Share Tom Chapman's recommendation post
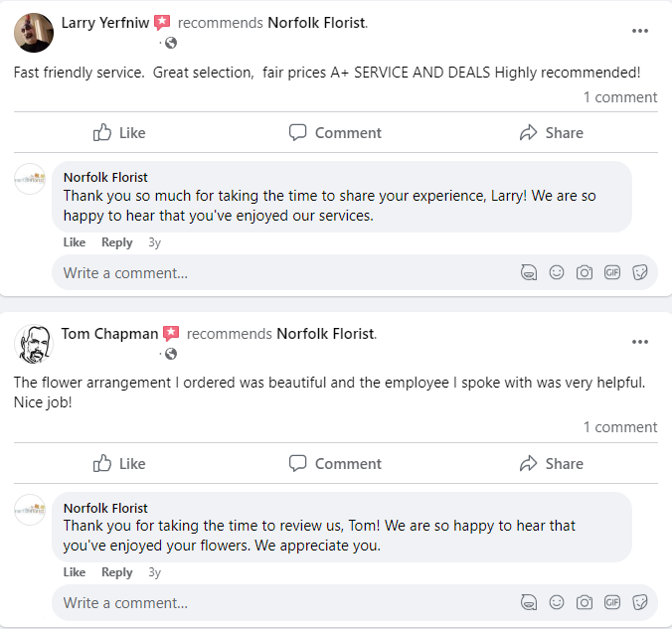Viewport: 672px width, 629px height. click(x=552, y=464)
